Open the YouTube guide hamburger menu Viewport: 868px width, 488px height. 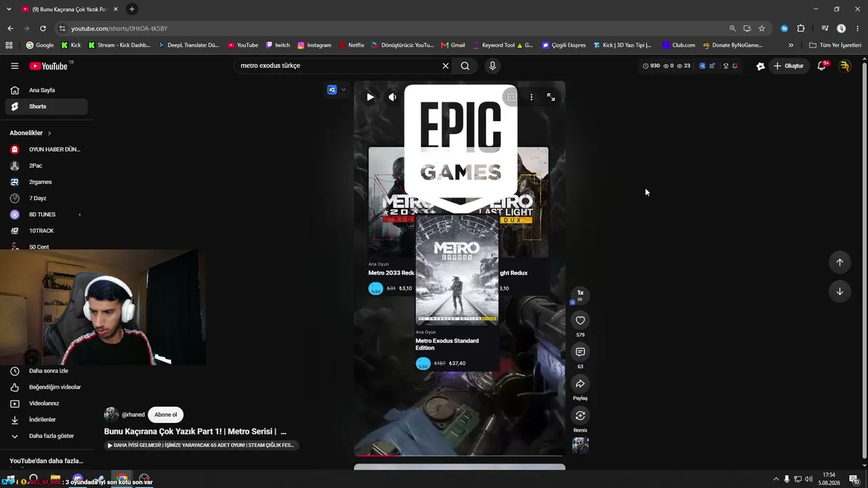point(14,66)
